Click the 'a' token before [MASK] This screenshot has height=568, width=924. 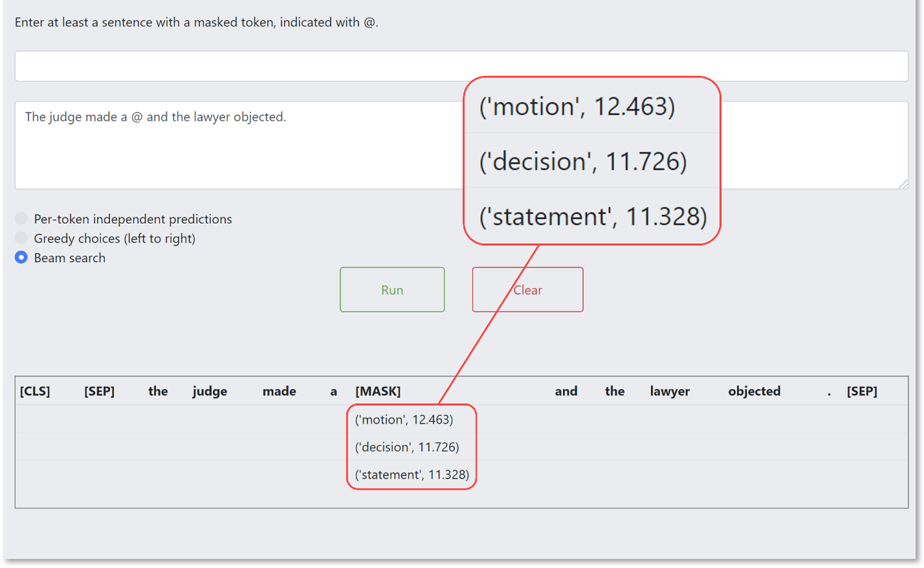pos(334,391)
